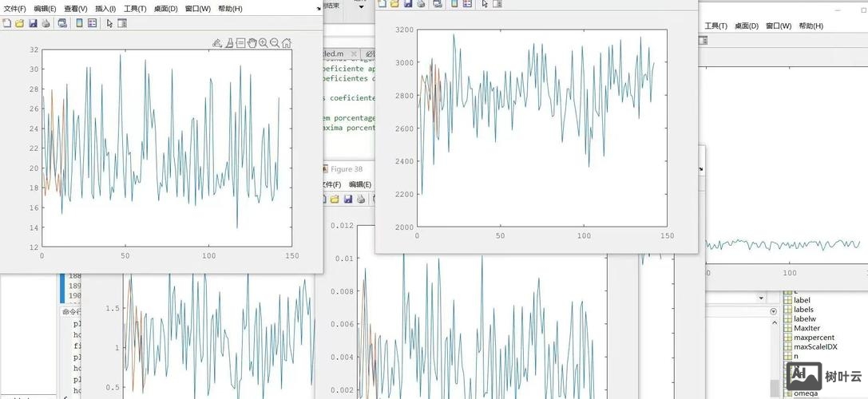868x399 pixels.
Task: Toggle the Edit Plot arrow cursor tool
Action: pos(110,23)
